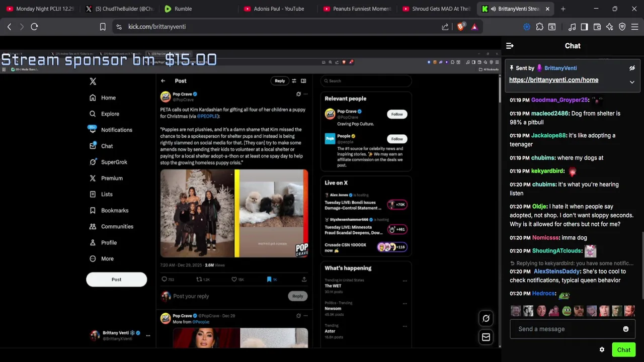Open Explore in the X sidebar
Image resolution: width=644 pixels, height=362 pixels.
point(104,114)
